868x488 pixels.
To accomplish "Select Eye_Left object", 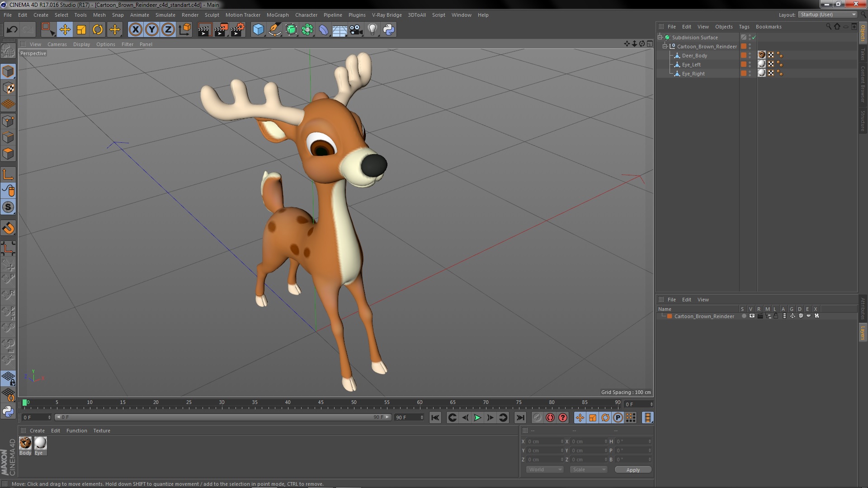I will (x=691, y=65).
